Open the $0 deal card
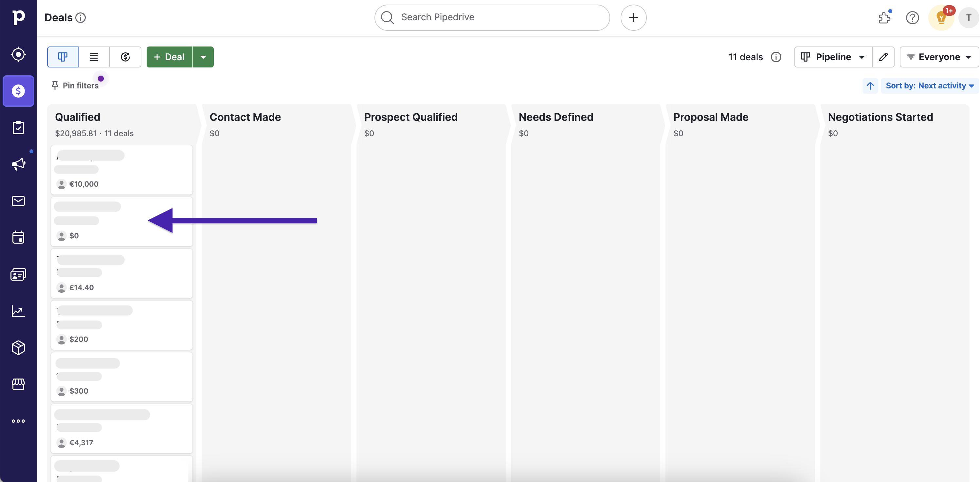 click(122, 222)
